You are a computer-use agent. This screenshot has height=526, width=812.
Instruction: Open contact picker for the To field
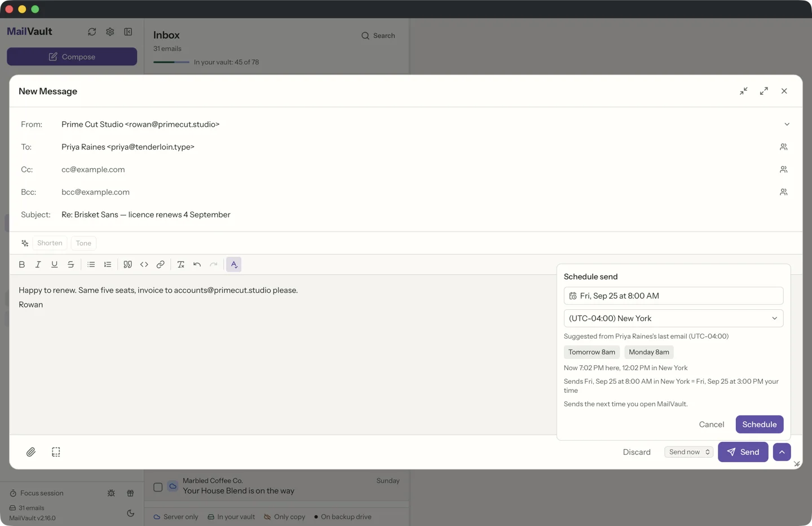pyautogui.click(x=784, y=147)
